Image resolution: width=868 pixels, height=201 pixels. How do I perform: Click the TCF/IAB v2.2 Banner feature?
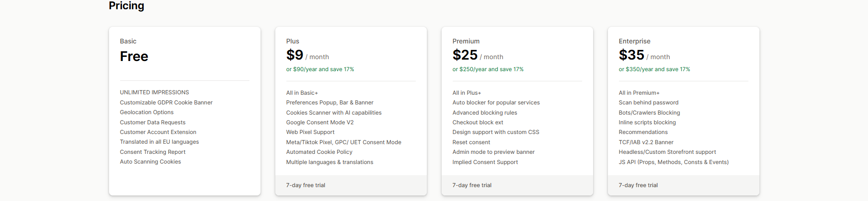[646, 142]
